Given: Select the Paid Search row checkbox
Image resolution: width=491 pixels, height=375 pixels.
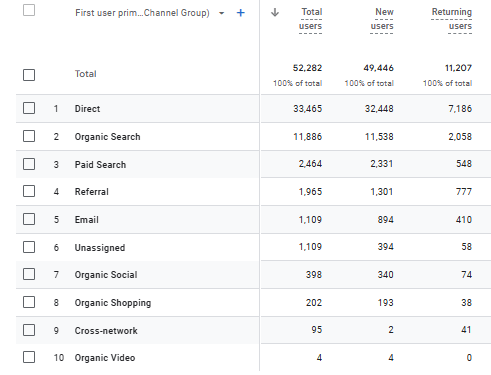Looking at the screenshot, I should (29, 164).
